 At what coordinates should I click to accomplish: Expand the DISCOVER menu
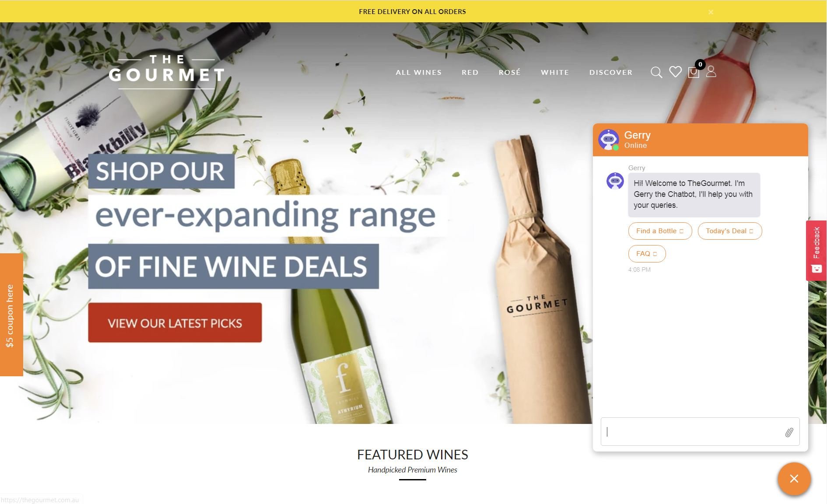611,72
